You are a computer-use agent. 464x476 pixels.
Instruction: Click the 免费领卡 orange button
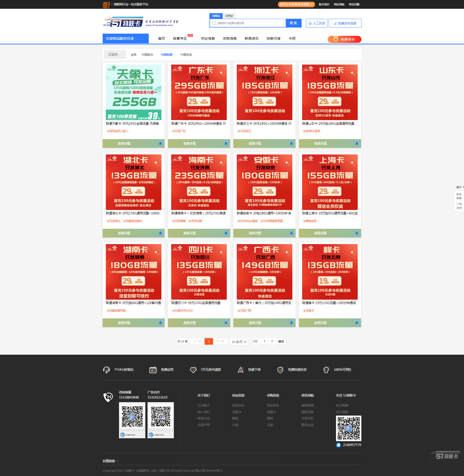(x=344, y=39)
